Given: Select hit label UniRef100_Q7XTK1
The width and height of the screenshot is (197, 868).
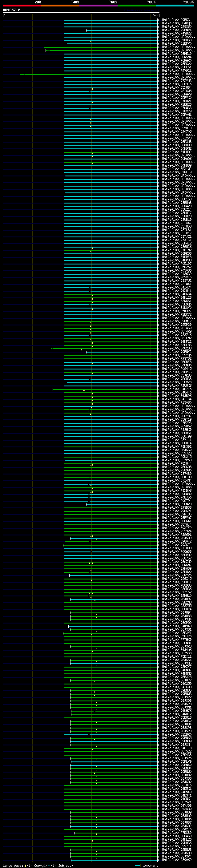Looking at the screenshot, I should 177,240.
